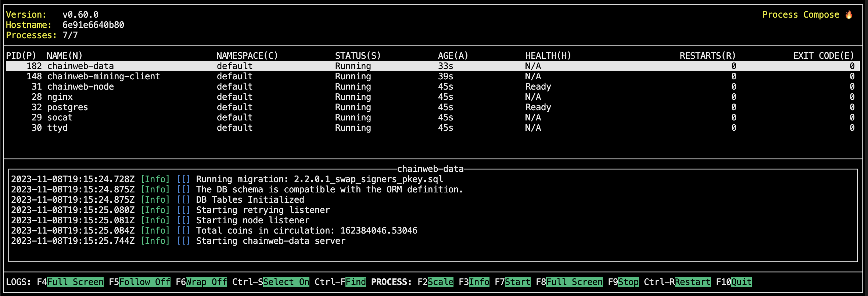Click the DB Tables Initialized log line

[x=158, y=200]
